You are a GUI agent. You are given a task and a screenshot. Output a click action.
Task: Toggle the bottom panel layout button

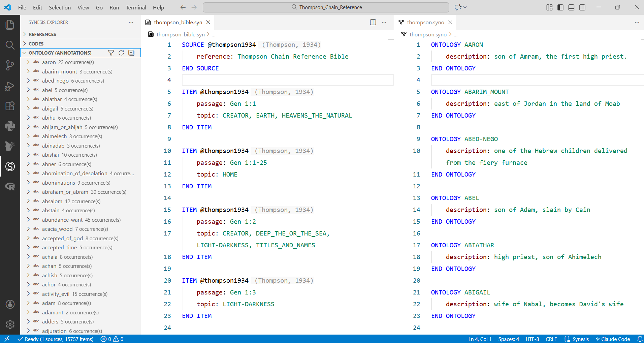(571, 7)
